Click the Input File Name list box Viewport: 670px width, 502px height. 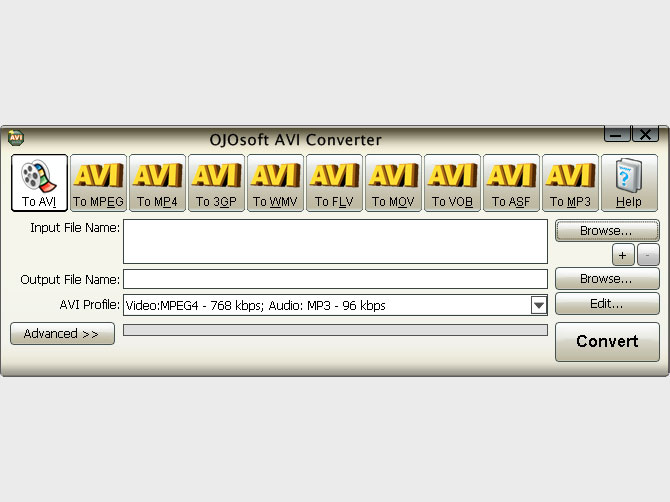335,241
